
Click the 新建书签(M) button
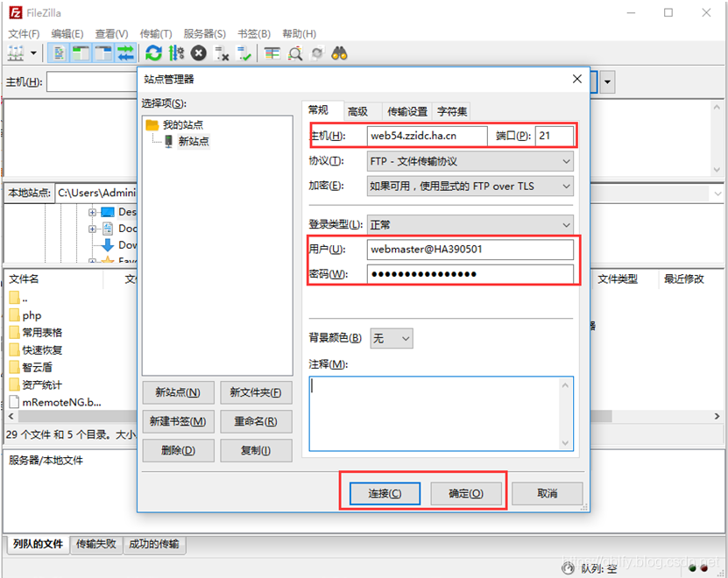click(x=179, y=421)
